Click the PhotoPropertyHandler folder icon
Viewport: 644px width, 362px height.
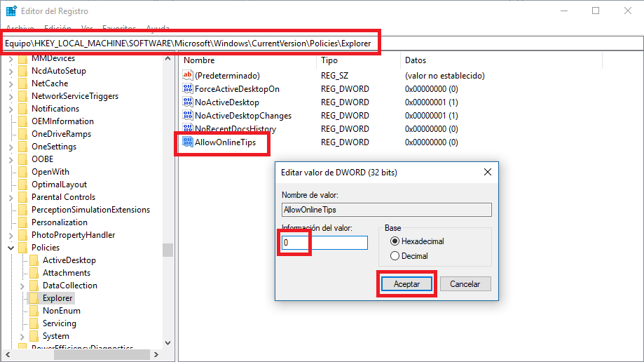pos(23,235)
